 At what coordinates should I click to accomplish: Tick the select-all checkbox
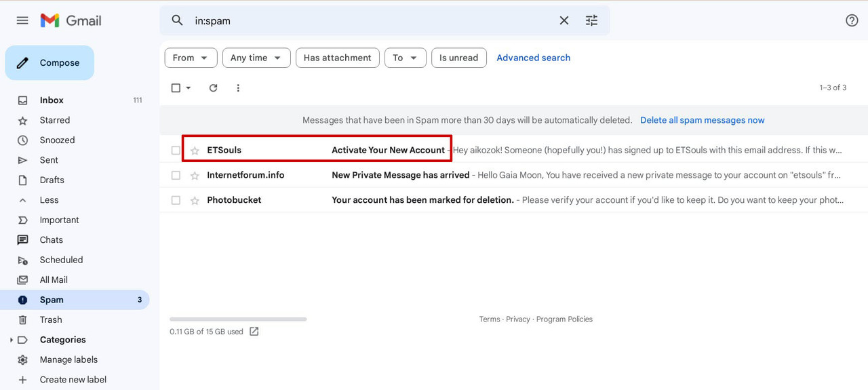[176, 87]
